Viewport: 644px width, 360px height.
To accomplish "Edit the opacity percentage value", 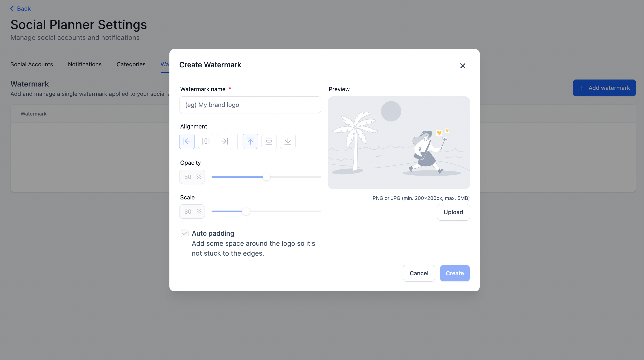I will click(x=192, y=177).
